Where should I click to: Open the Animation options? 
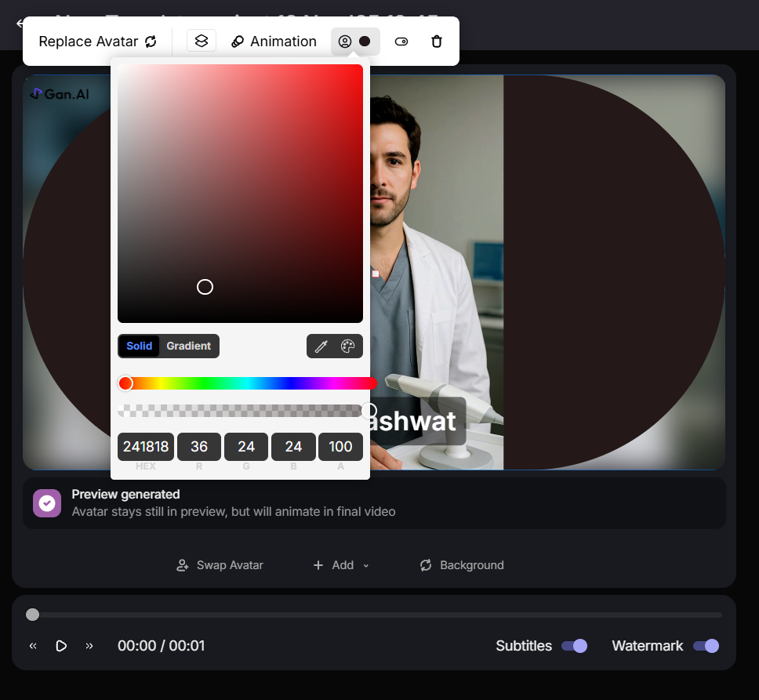click(x=274, y=42)
